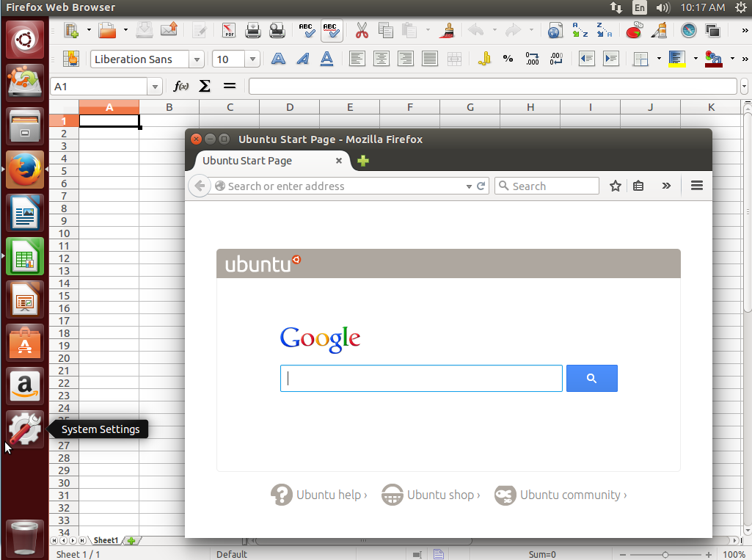Click the New spreadsheet icon in Calc
752x560 pixels.
[x=71, y=30]
